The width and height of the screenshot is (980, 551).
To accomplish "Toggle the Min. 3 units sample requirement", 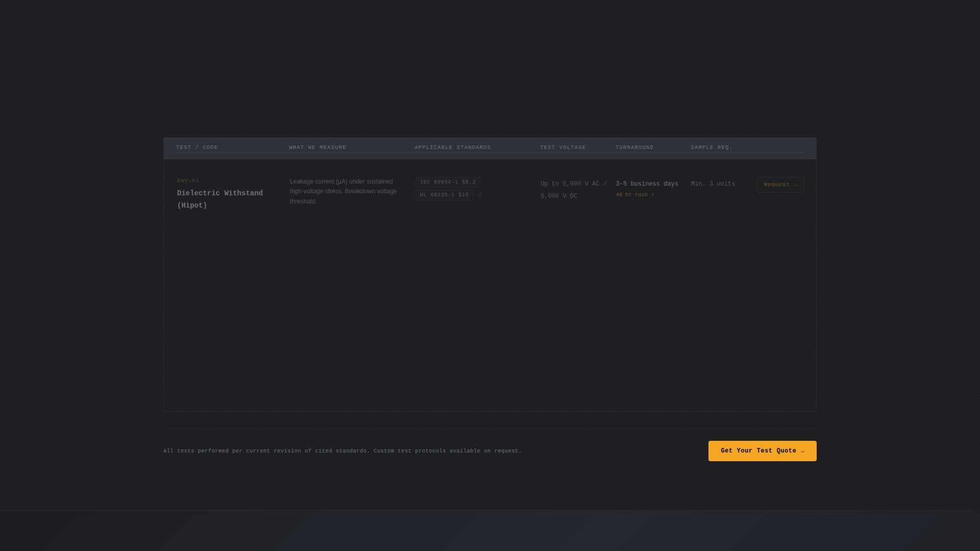I will [x=713, y=184].
